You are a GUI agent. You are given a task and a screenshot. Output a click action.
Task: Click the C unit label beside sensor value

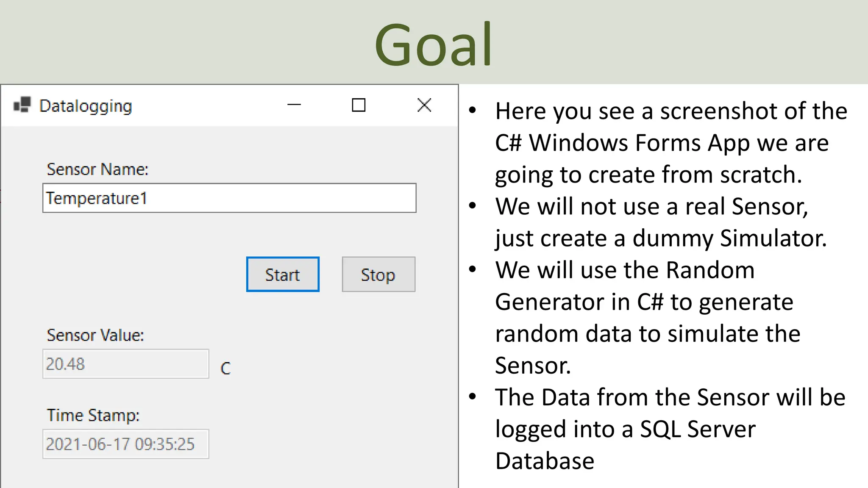(x=225, y=369)
